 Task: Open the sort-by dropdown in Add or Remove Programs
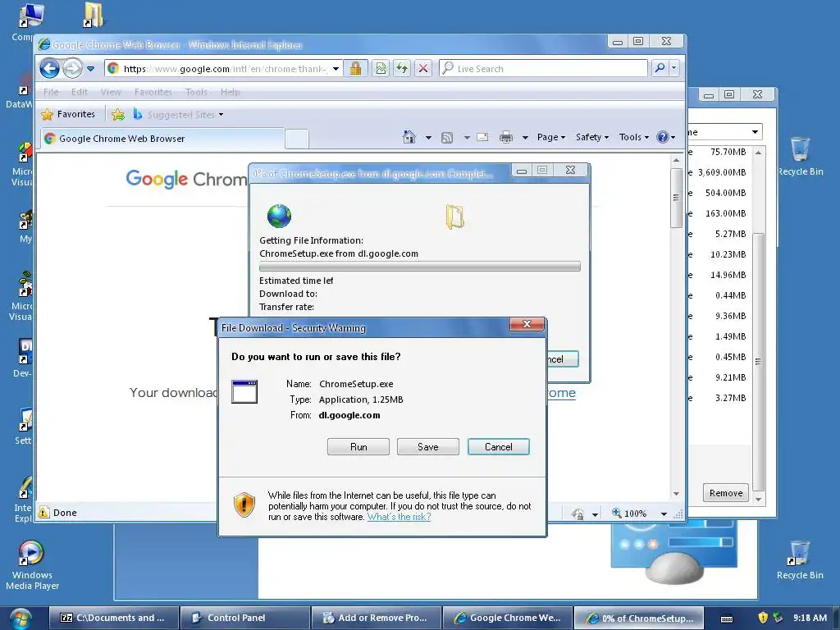(x=755, y=132)
